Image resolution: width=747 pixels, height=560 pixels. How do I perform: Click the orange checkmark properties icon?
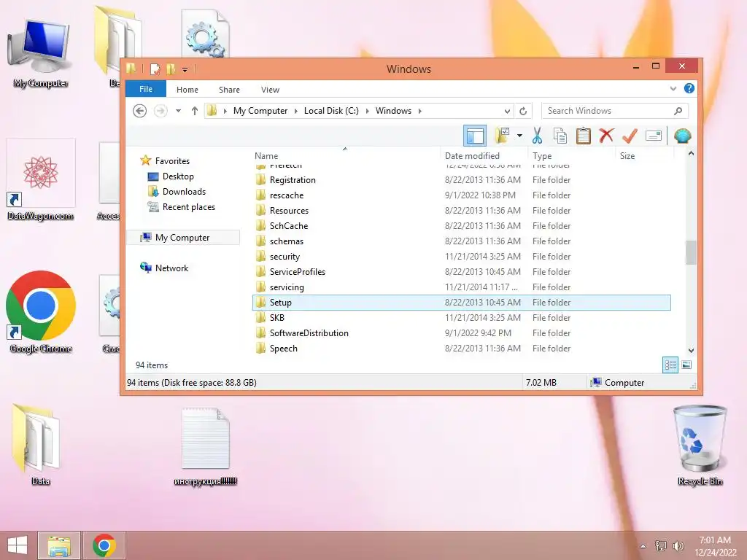pos(630,136)
